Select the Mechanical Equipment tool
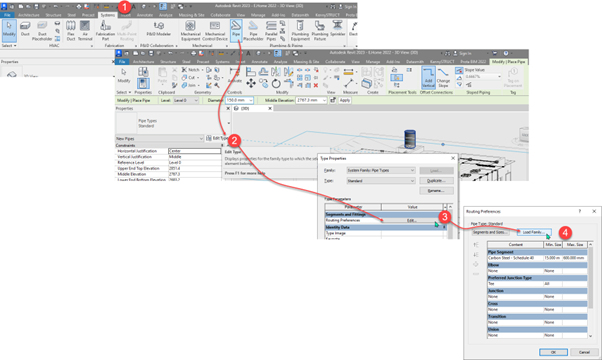 click(x=190, y=31)
